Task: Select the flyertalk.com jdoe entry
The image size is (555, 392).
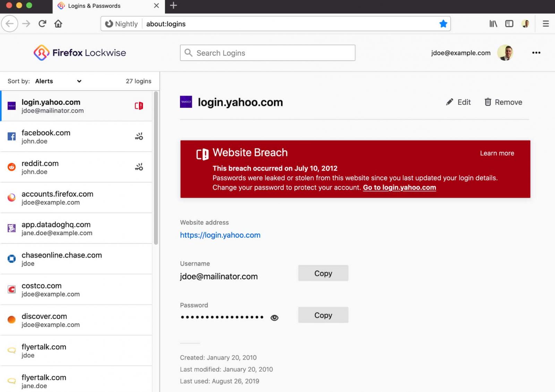Action: point(76,350)
